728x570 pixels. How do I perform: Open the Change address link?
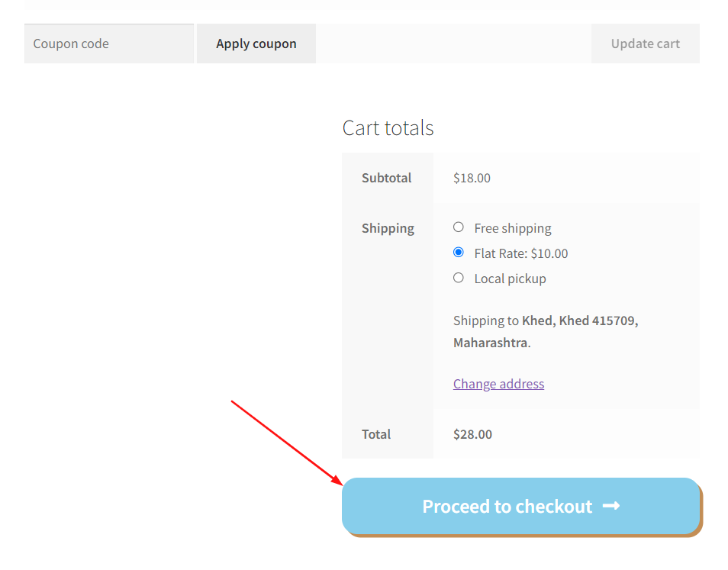click(x=498, y=384)
